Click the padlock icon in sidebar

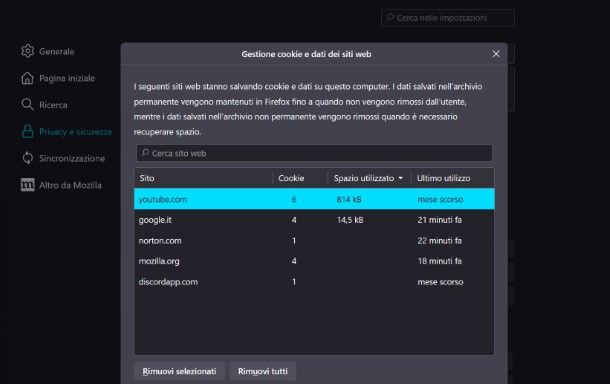pyautogui.click(x=27, y=131)
